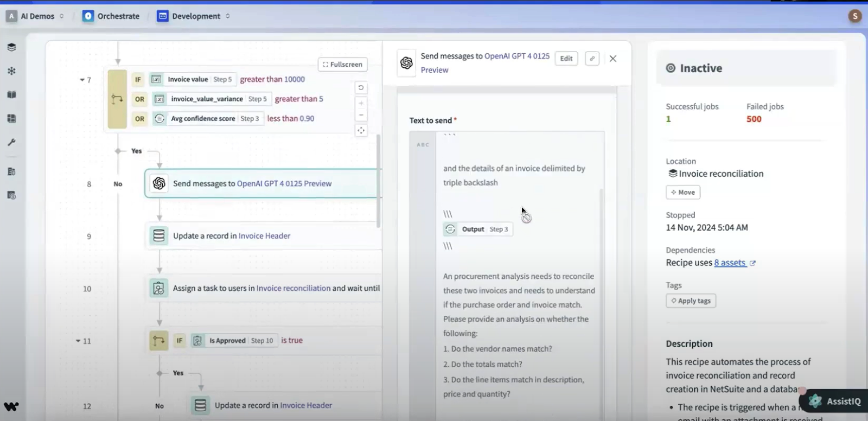Click the Edit button in step panel
The image size is (868, 421).
coord(566,59)
